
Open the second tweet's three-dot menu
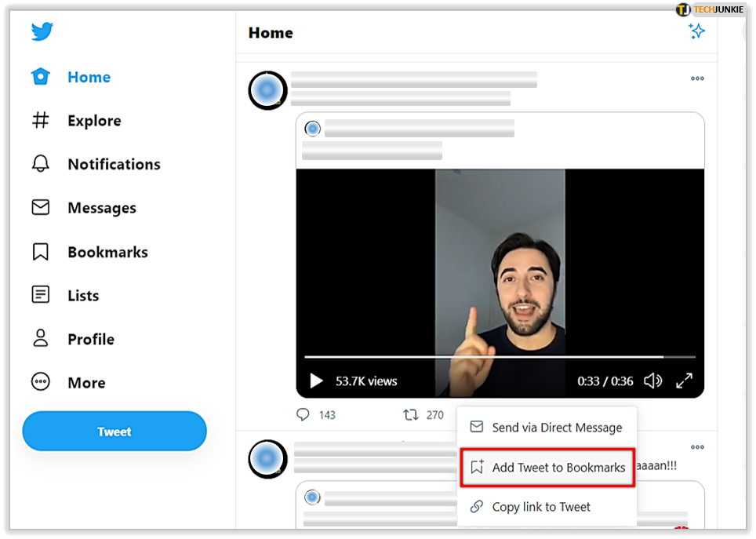tap(697, 447)
